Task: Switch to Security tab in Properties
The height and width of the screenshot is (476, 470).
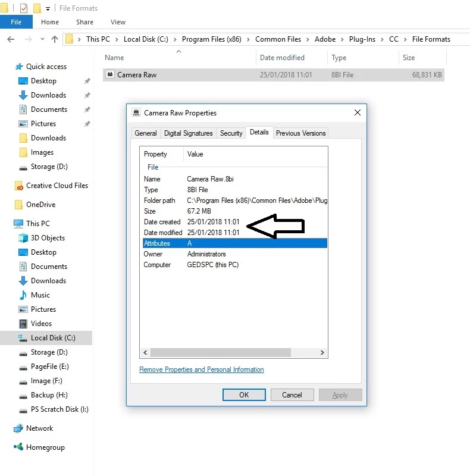Action: [x=231, y=133]
